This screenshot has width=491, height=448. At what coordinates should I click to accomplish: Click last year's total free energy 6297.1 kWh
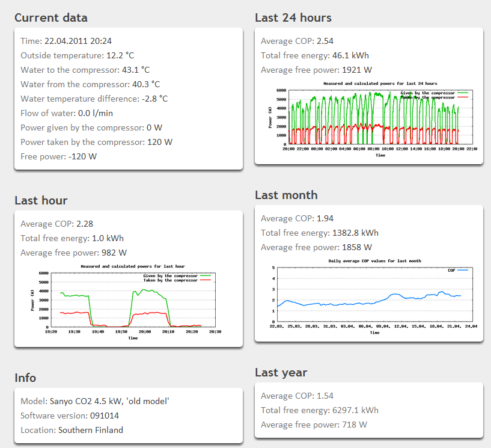coord(355,410)
